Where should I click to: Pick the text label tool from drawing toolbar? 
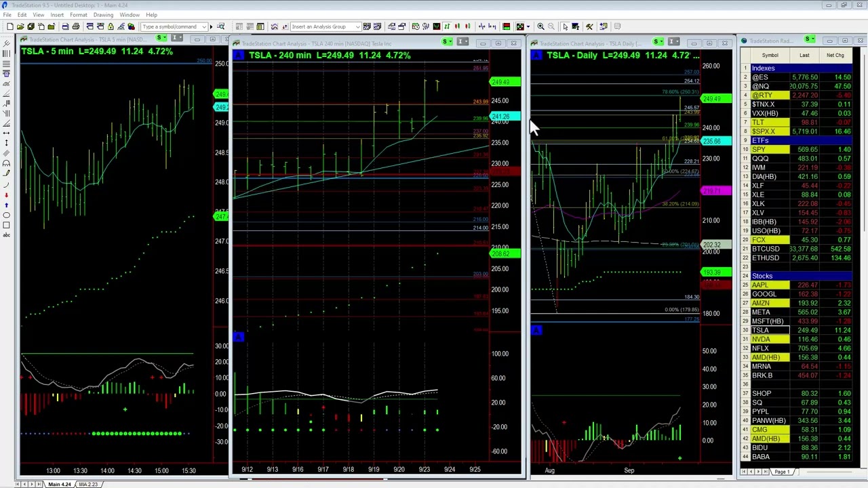point(7,235)
